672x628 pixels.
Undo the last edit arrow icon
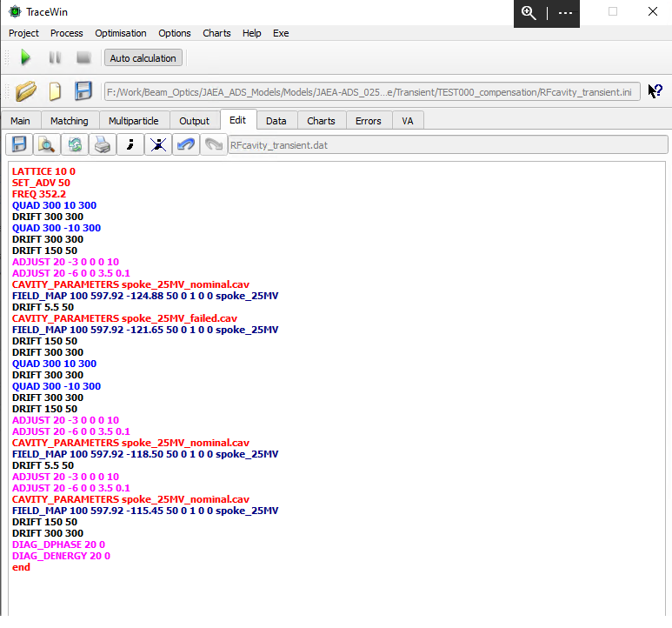(x=185, y=144)
